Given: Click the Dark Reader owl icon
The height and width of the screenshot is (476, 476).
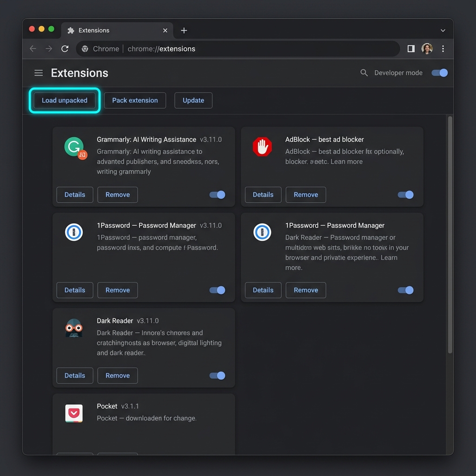Looking at the screenshot, I should click(74, 328).
